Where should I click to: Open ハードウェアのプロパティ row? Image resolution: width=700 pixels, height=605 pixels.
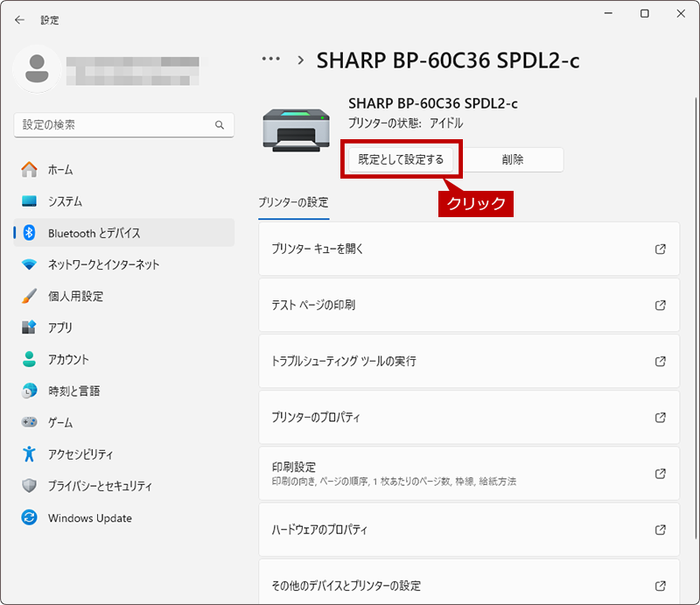click(455, 530)
